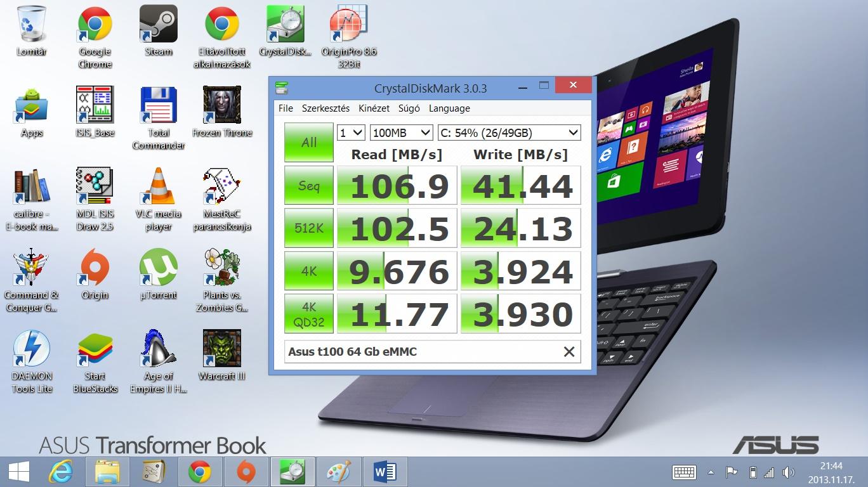Image resolution: width=868 pixels, height=487 pixels.
Task: Clear the comment with the X button
Action: click(569, 351)
